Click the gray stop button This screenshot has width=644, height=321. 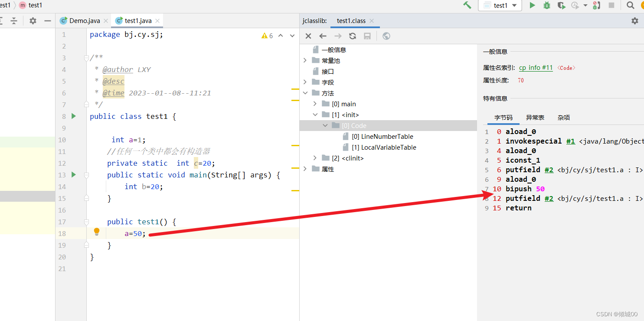[x=611, y=5]
